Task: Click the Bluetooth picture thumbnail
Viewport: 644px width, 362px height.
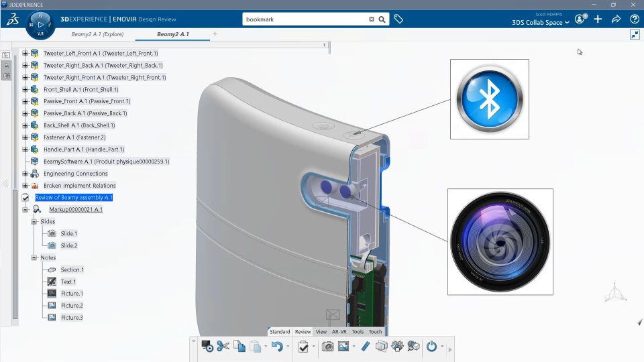Action: (490, 99)
